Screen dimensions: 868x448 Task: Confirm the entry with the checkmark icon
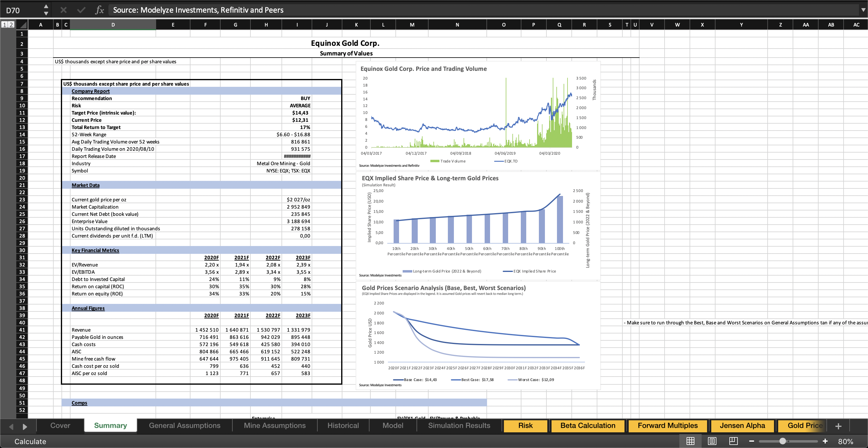pos(81,10)
